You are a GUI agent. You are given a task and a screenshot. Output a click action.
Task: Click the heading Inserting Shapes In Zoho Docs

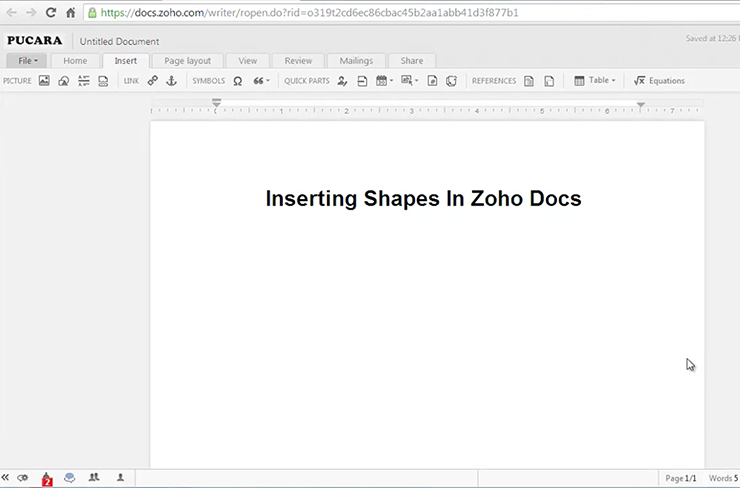tap(423, 199)
